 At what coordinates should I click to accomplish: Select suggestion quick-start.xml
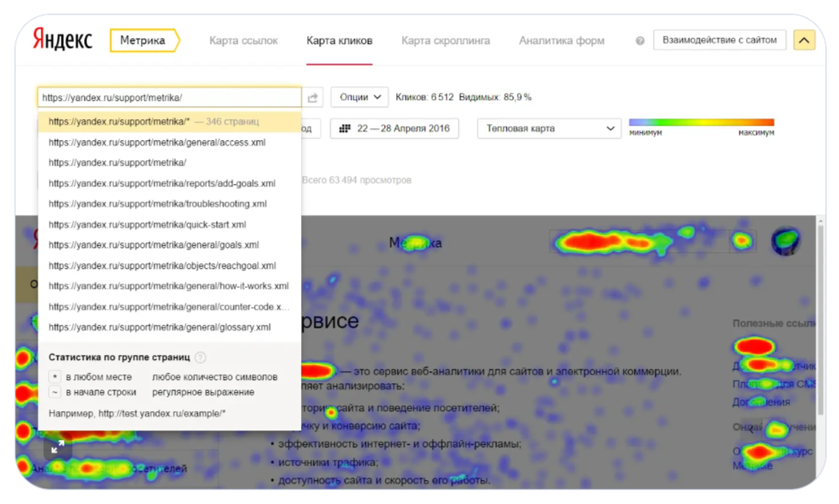[169, 225]
